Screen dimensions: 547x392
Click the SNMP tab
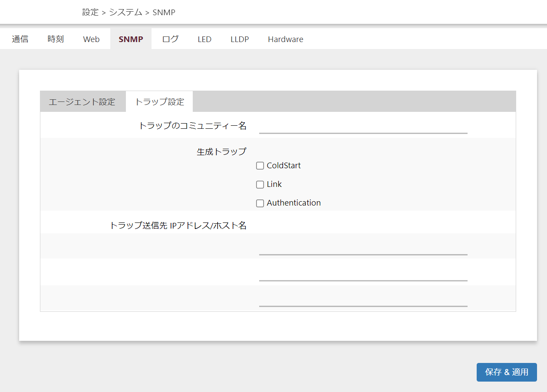tap(131, 39)
